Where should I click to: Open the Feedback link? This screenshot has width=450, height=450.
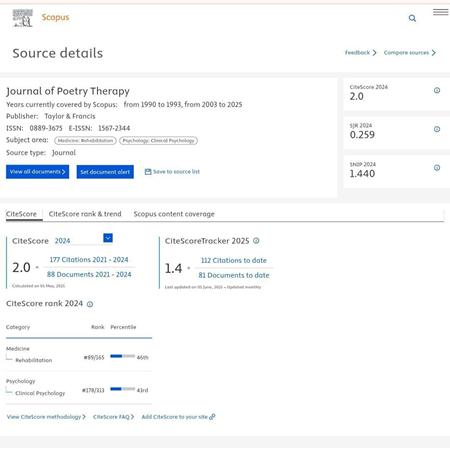click(361, 53)
